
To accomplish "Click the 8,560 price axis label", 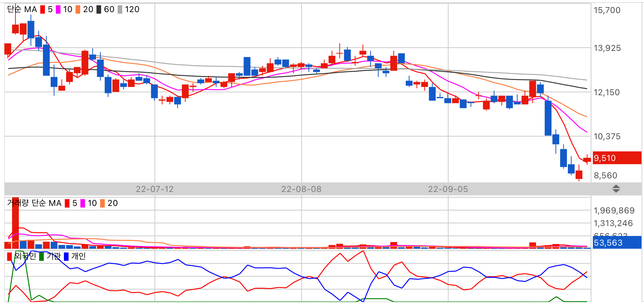I will click(605, 176).
